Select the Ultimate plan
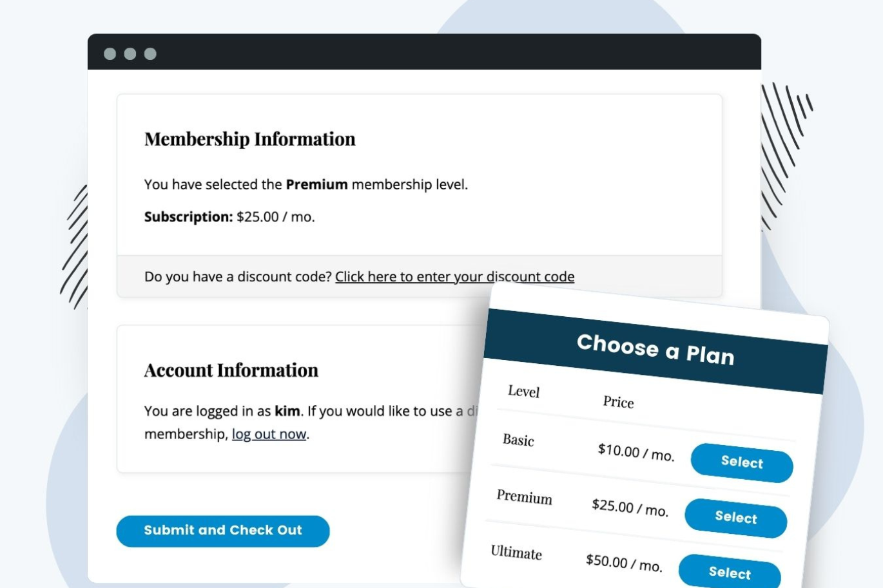 click(729, 572)
